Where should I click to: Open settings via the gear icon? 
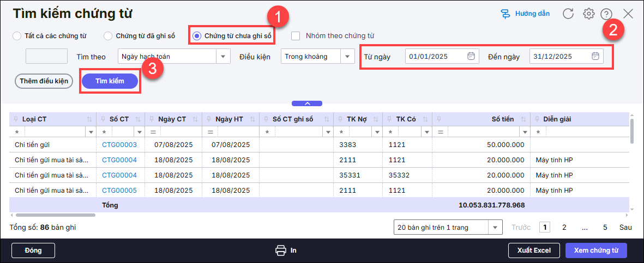coord(588,14)
